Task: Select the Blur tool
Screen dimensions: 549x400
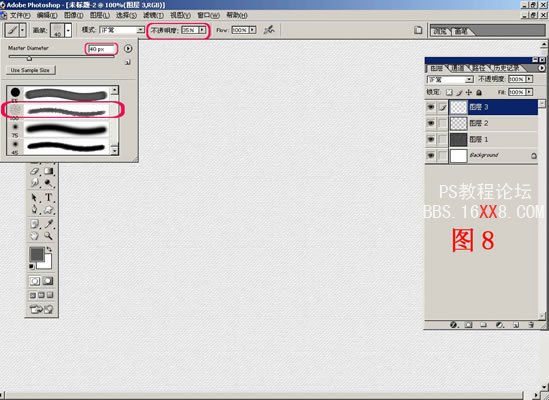Action: coord(35,182)
